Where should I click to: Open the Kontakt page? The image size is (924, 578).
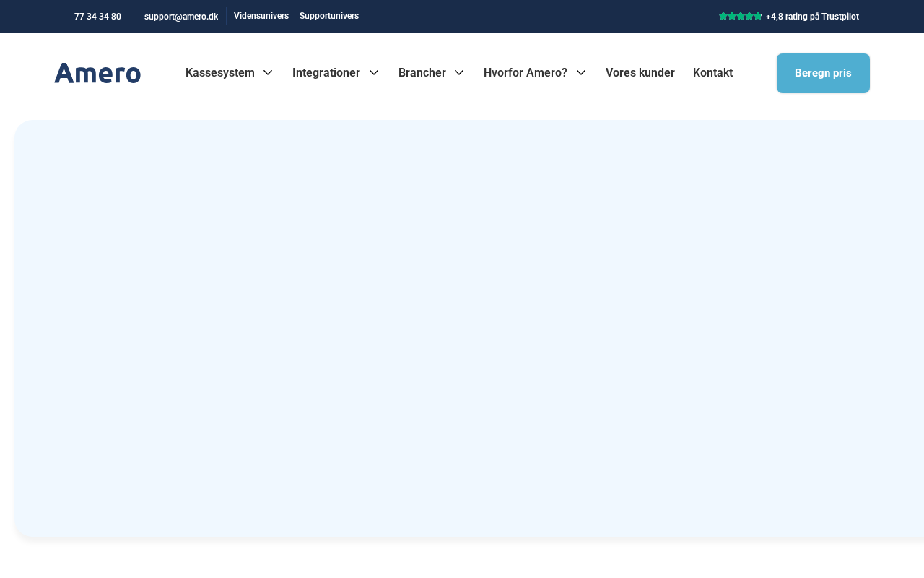712,72
